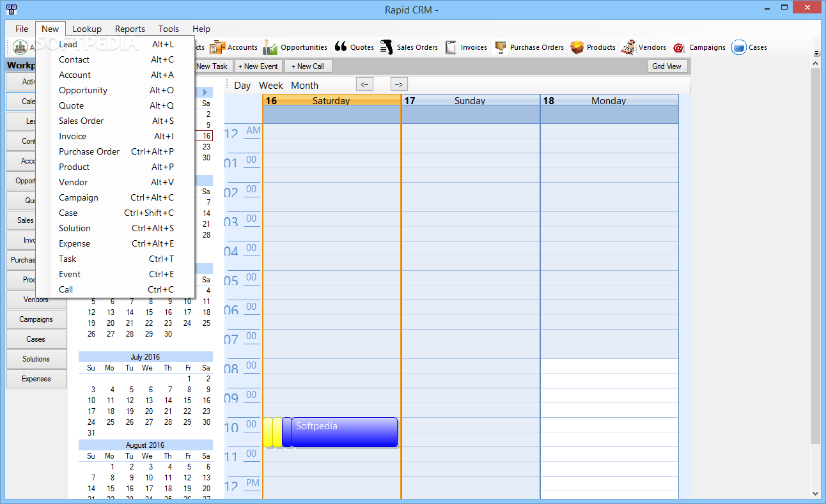Select the Saturday 16 day header
The width and height of the screenshot is (826, 504).
[x=332, y=100]
